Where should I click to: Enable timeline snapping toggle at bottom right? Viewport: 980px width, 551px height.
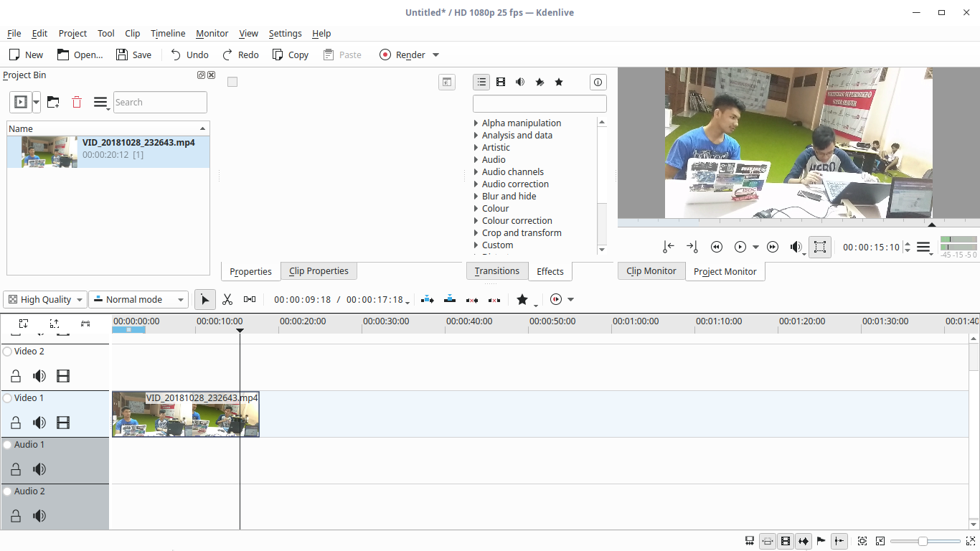839,541
